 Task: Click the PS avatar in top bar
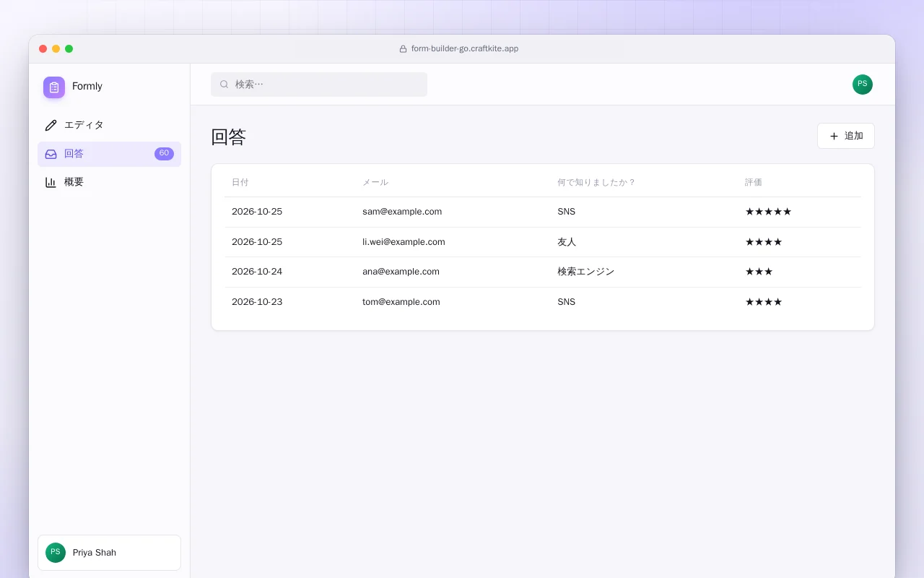click(x=863, y=85)
